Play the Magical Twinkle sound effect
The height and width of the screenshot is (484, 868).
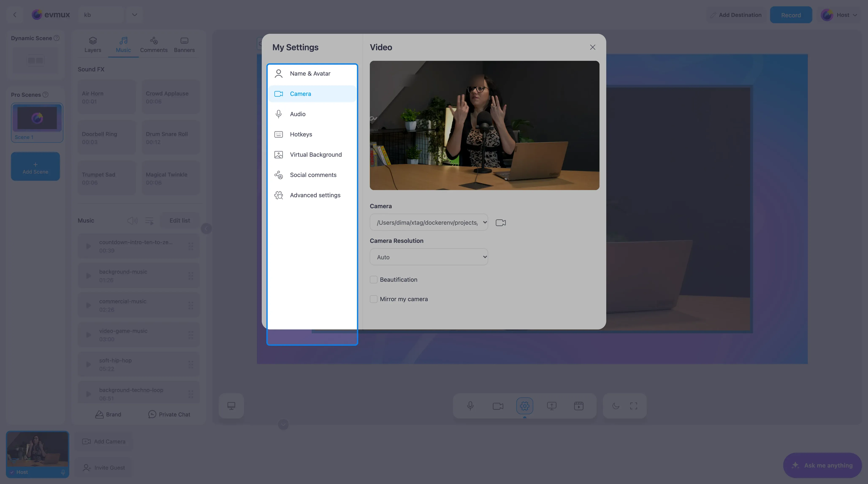171,178
